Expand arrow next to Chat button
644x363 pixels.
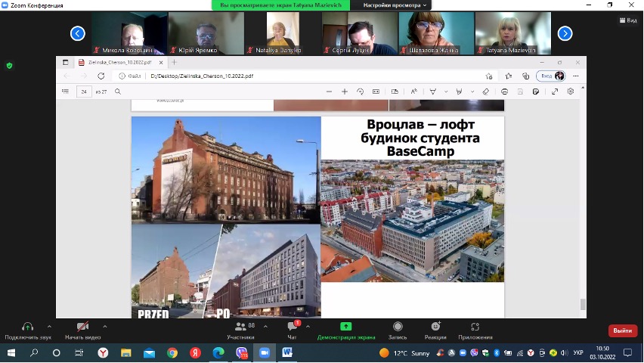[308, 327]
